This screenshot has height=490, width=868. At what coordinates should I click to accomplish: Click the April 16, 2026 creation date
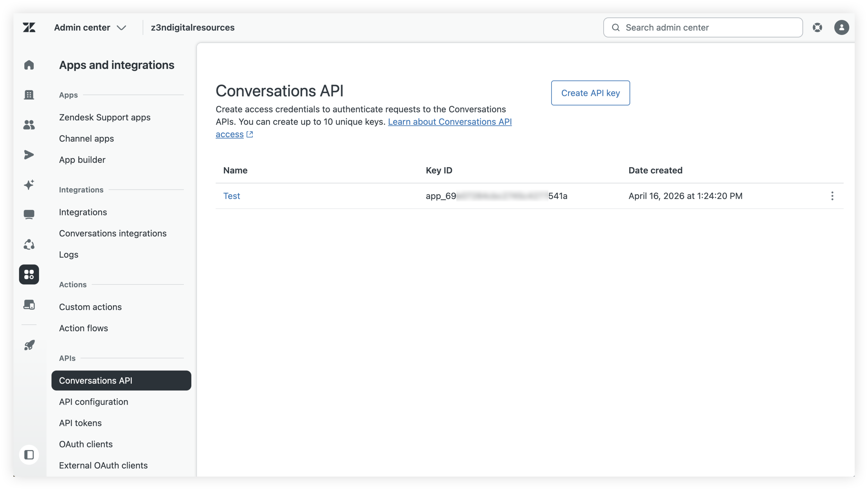coord(685,196)
